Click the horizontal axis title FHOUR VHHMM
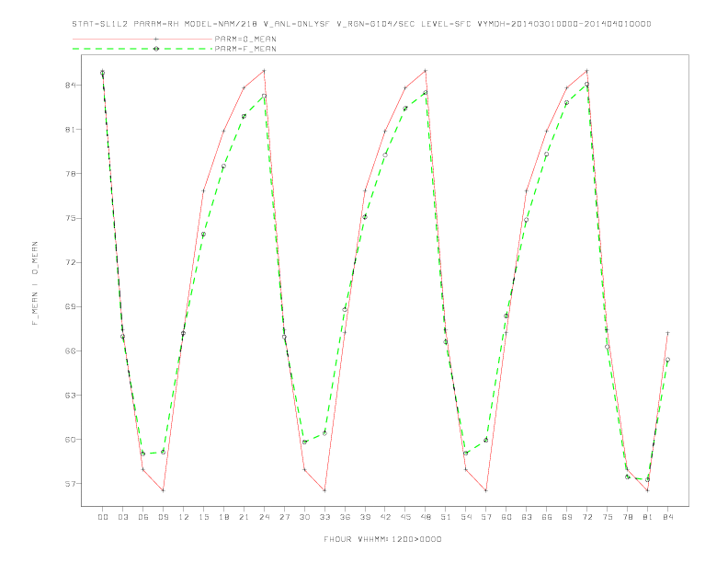Screen dimensions: 728x563 (382, 539)
